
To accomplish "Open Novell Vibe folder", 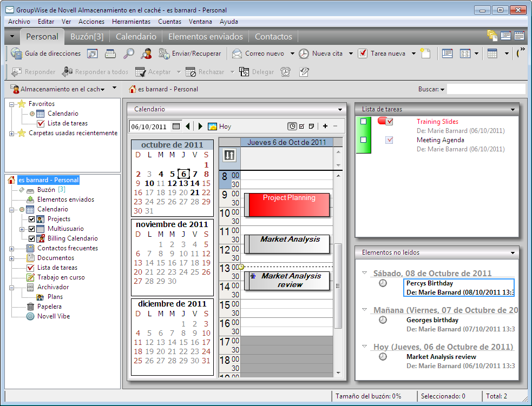I will tap(54, 316).
